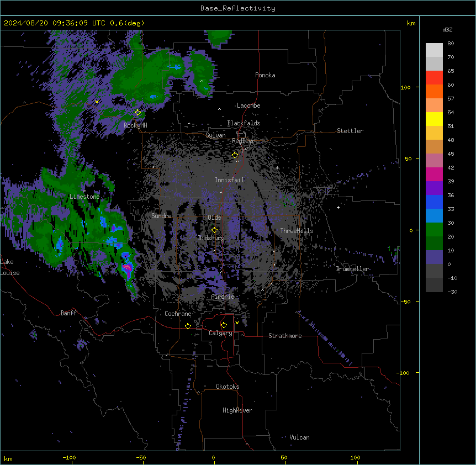Click the -30 value on the dBZ scale
The image size is (476, 465).
[x=452, y=292]
